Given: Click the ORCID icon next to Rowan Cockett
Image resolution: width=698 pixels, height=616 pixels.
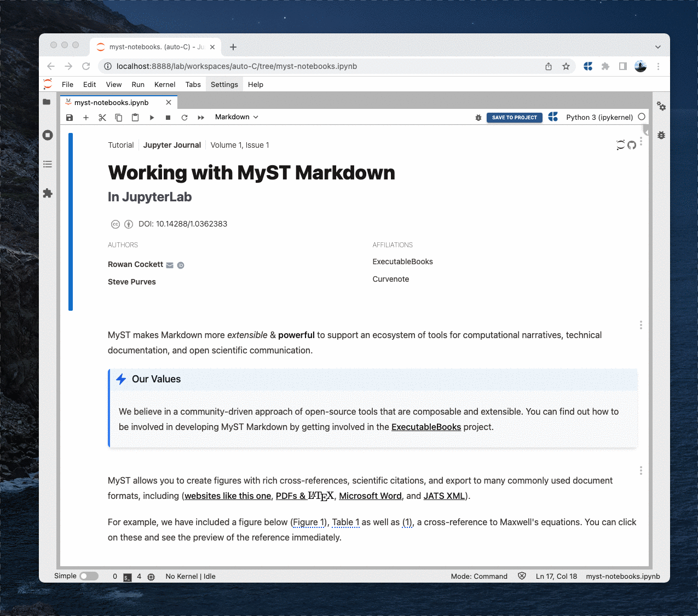Looking at the screenshot, I should point(181,265).
